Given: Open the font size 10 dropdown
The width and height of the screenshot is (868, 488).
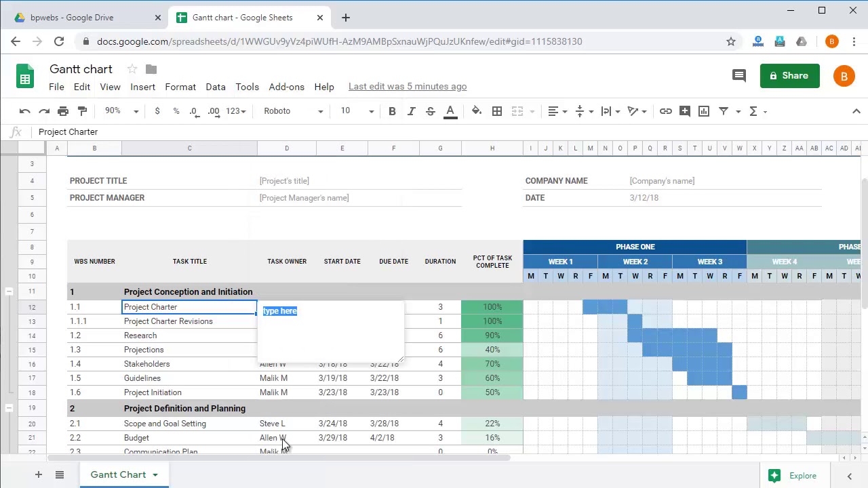Looking at the screenshot, I should 357,111.
